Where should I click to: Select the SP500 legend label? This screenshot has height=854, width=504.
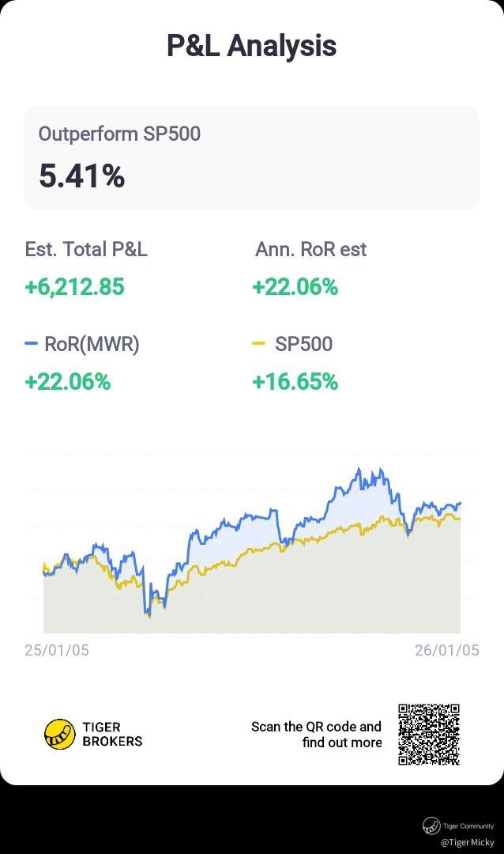pyautogui.click(x=303, y=344)
